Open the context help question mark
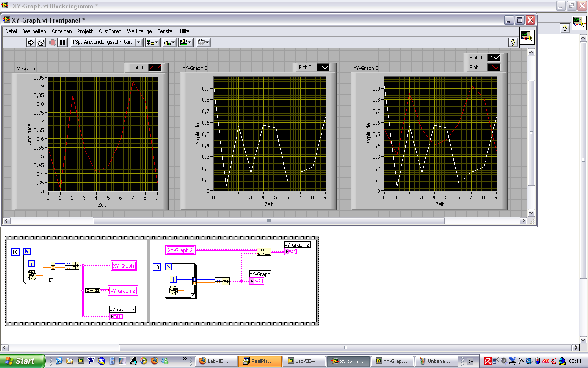Viewport: 588px width, 368px height. tap(513, 42)
